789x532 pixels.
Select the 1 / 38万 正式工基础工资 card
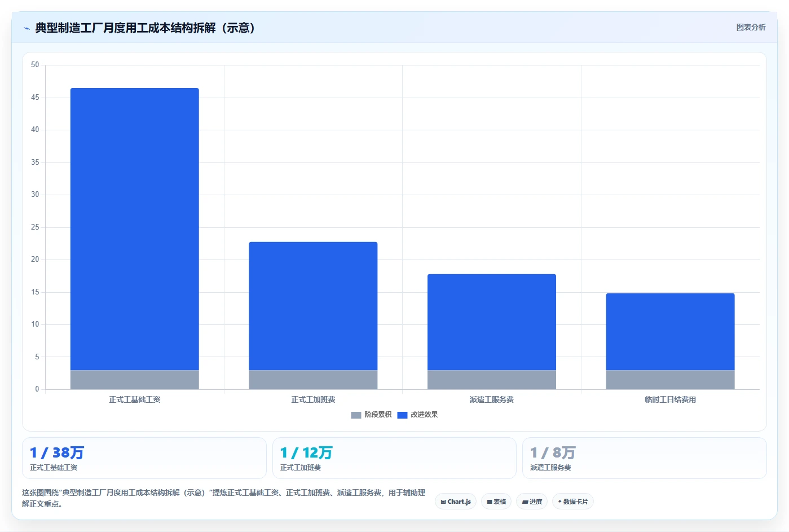144,458
